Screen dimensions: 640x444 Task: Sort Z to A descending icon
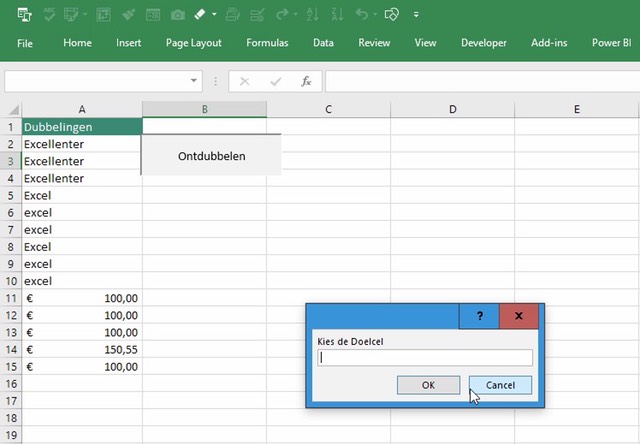pos(337,15)
